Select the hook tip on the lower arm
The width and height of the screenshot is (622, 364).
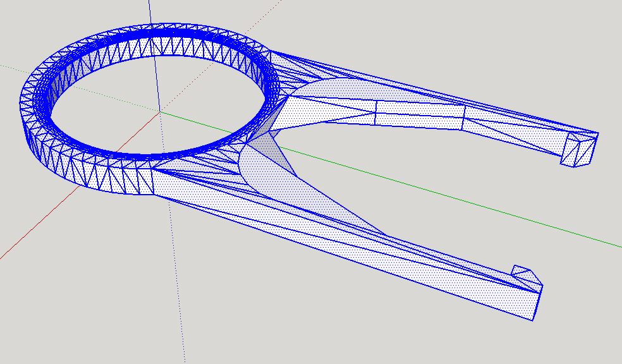[527, 277]
